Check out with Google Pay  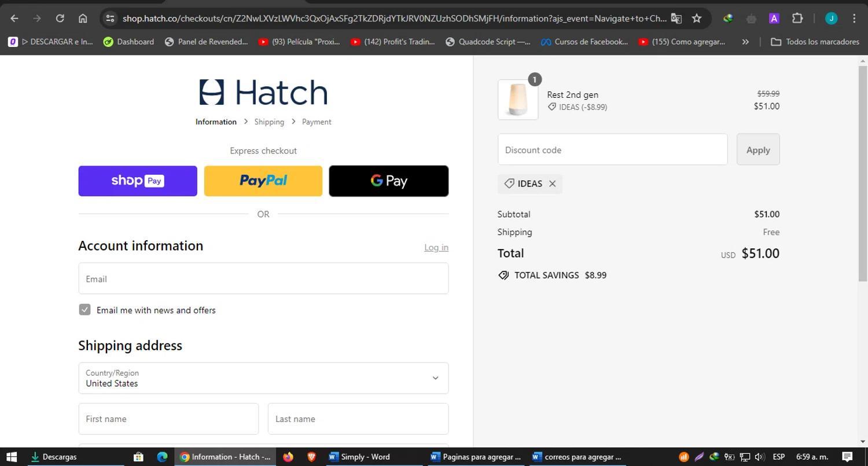pyautogui.click(x=389, y=181)
